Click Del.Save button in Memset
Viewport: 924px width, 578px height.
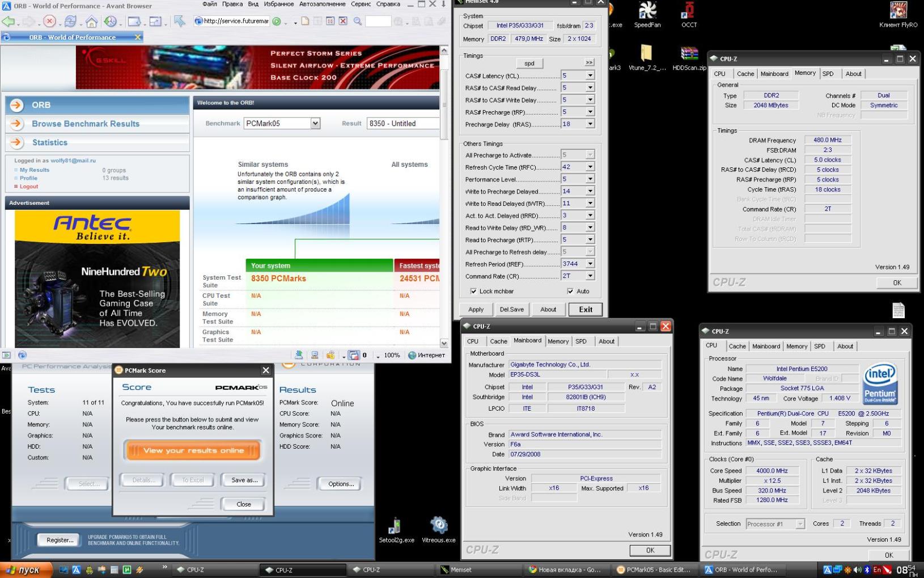511,310
